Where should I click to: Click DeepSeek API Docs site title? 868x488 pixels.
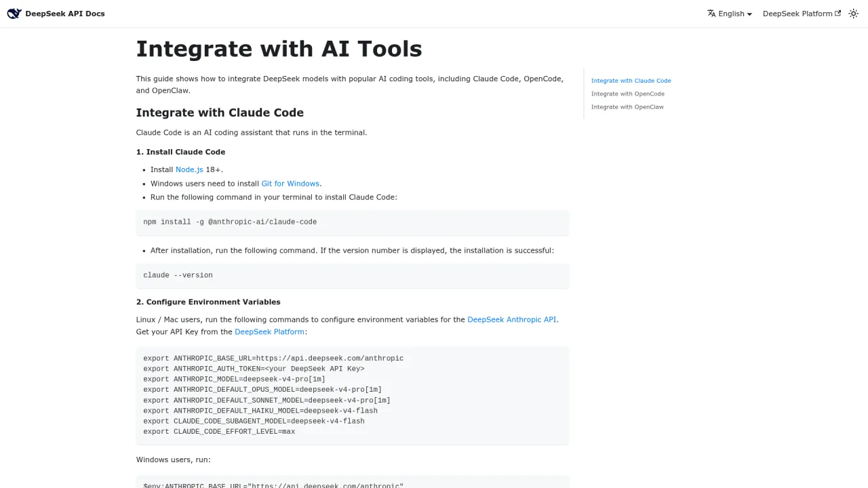tap(65, 14)
